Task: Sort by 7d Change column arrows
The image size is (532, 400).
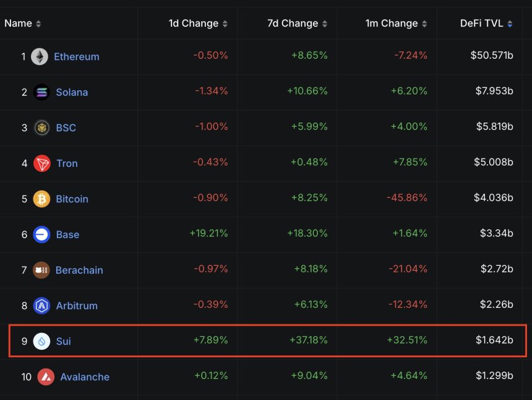Action: pyautogui.click(x=325, y=24)
